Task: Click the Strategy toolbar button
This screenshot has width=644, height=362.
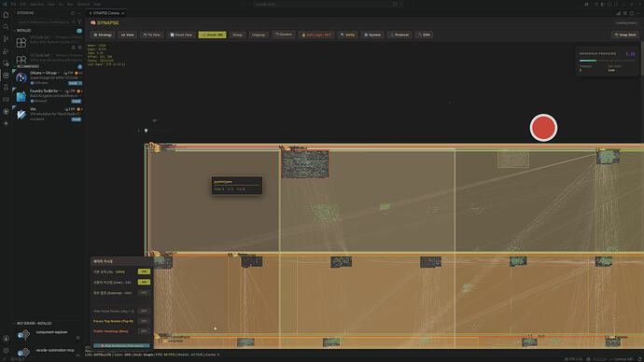Action: pos(103,35)
